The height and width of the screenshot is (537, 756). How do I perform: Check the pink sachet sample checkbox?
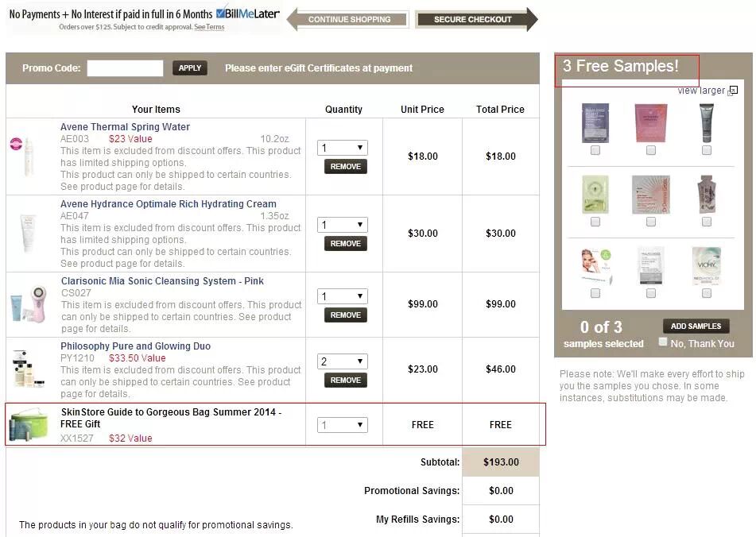point(651,150)
